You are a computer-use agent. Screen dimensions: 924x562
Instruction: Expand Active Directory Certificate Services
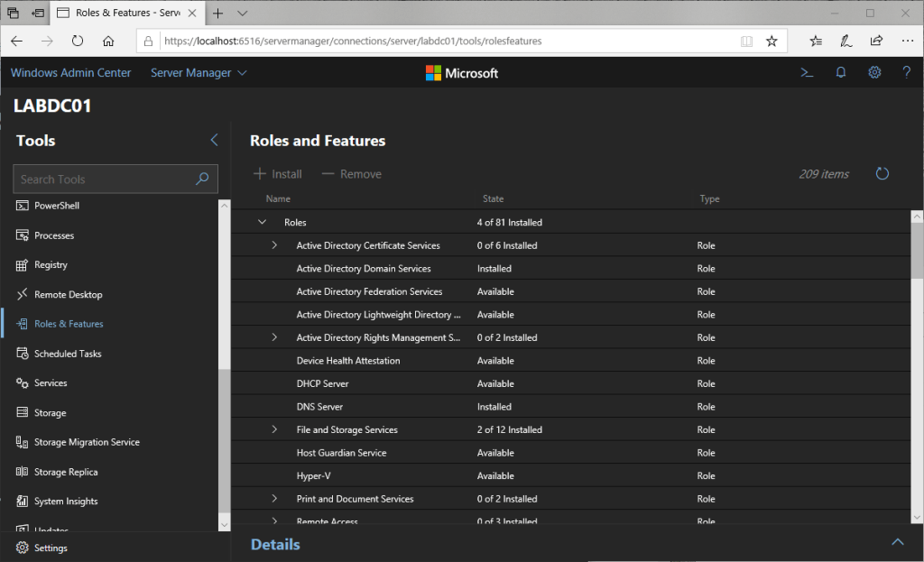(274, 245)
